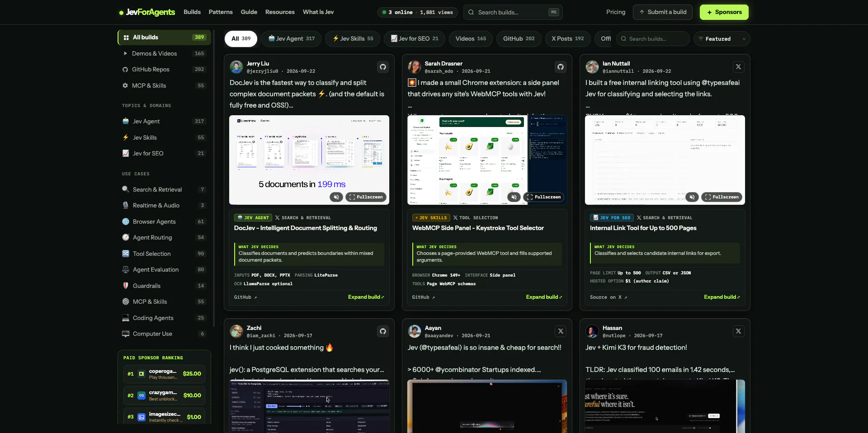View WebMCP Side Panel video in Fullscreen
The image size is (868, 433).
click(x=544, y=197)
